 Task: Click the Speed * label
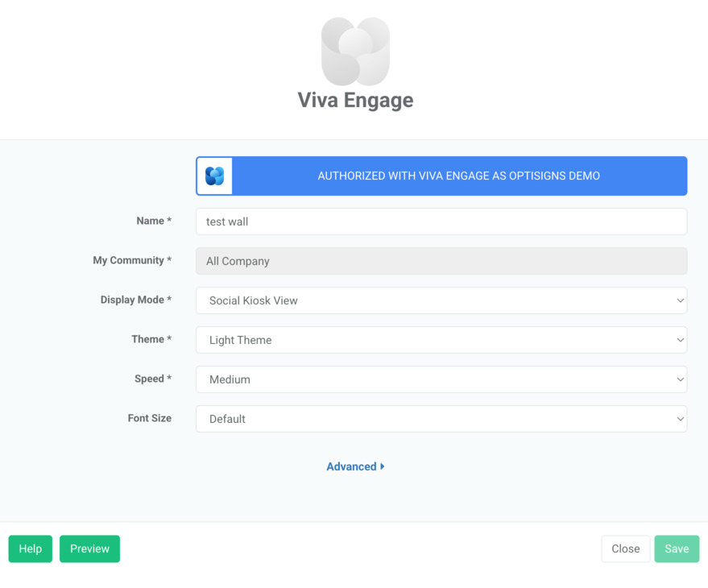pos(153,379)
